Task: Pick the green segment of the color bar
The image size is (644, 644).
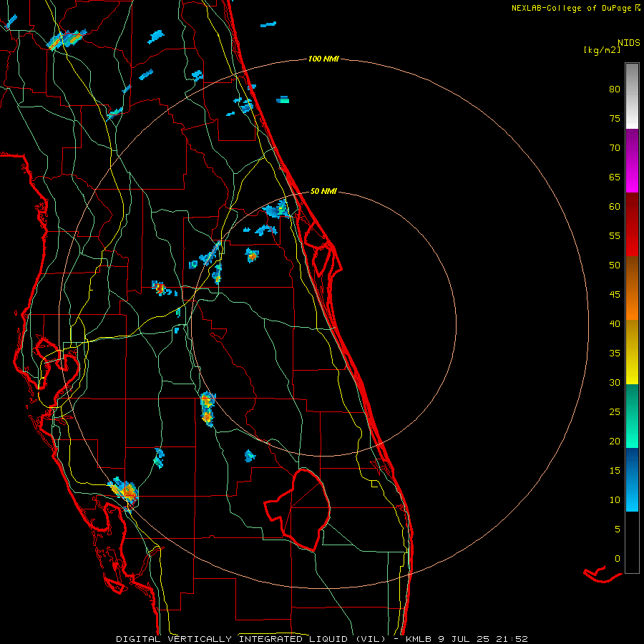Action: click(632, 416)
